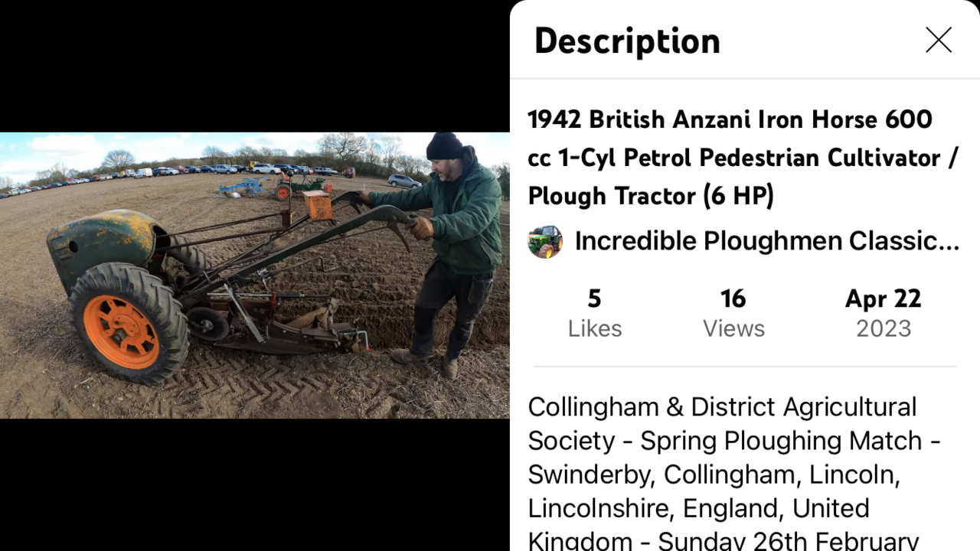The height and width of the screenshot is (551, 980).
Task: Click the Swinderby, Collingham, Lincoln line
Action: [714, 474]
